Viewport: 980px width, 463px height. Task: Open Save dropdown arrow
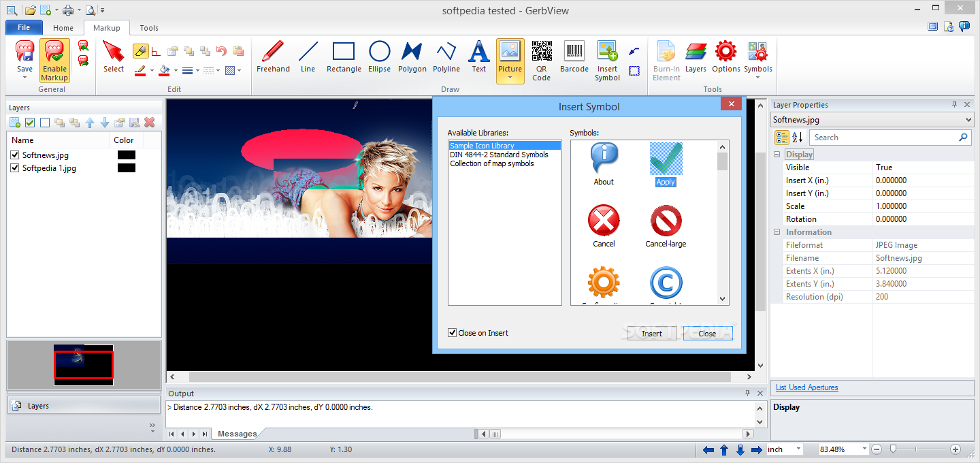click(x=24, y=78)
